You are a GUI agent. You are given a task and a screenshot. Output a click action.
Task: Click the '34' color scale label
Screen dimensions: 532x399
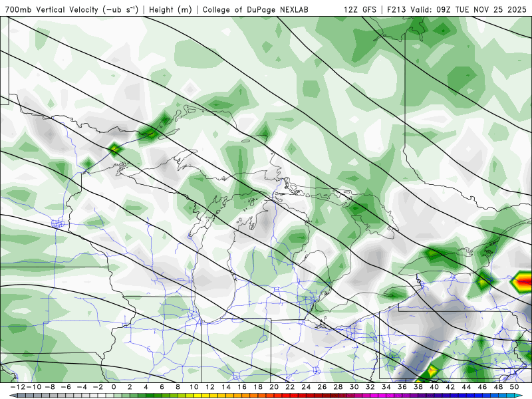[386, 387]
